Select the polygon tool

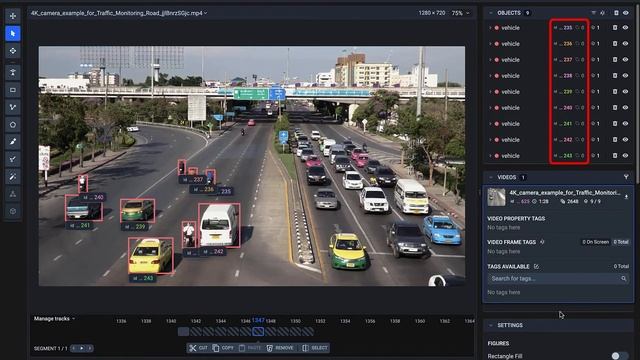[x=13, y=124]
